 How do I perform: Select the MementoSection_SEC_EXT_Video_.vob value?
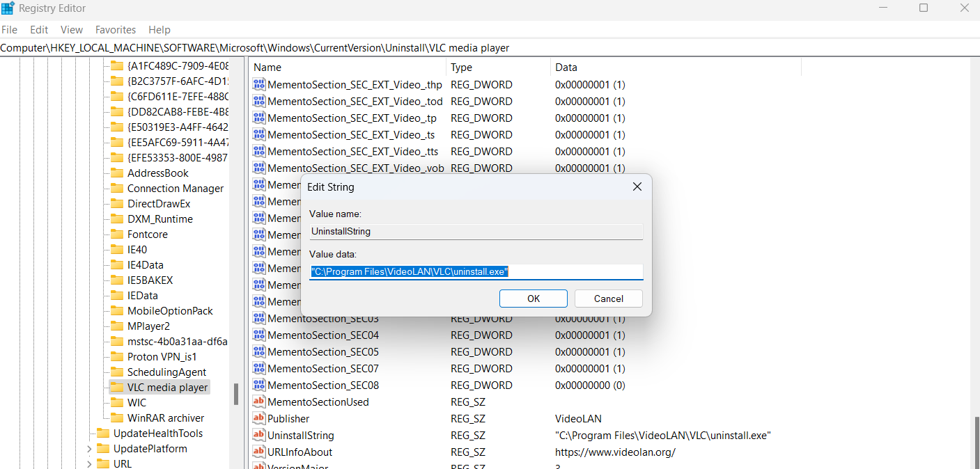click(356, 168)
